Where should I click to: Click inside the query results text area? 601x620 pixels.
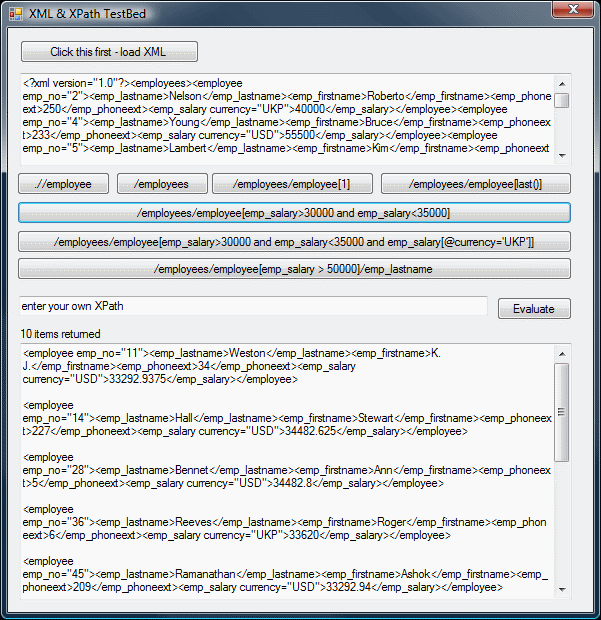pyautogui.click(x=285, y=470)
